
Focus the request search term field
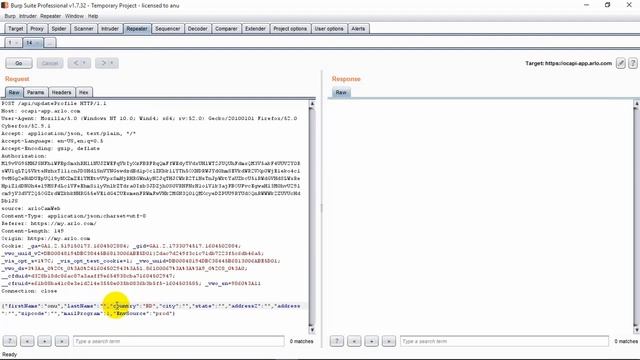[179, 341]
